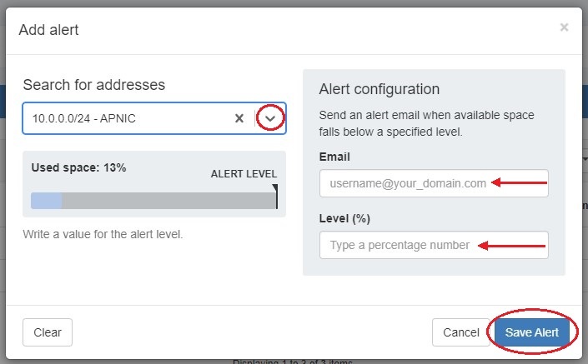Click the ALERT LEVEL label
The height and width of the screenshot is (364, 588).
(243, 174)
